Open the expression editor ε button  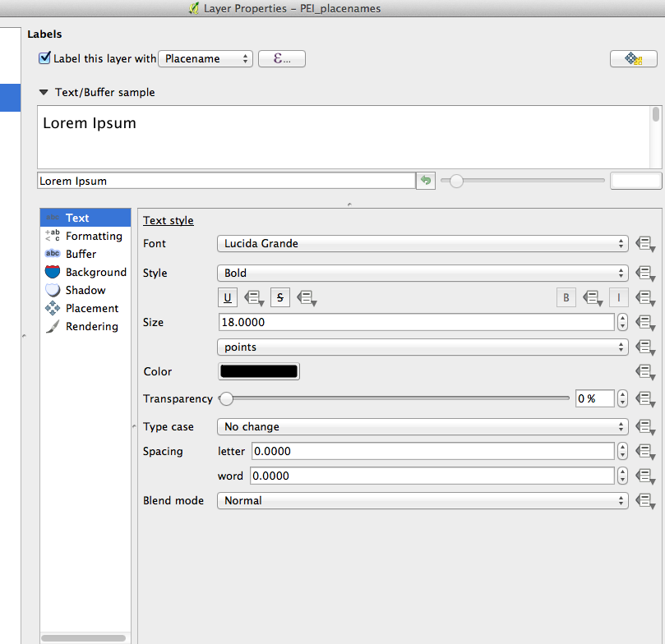[x=281, y=59]
